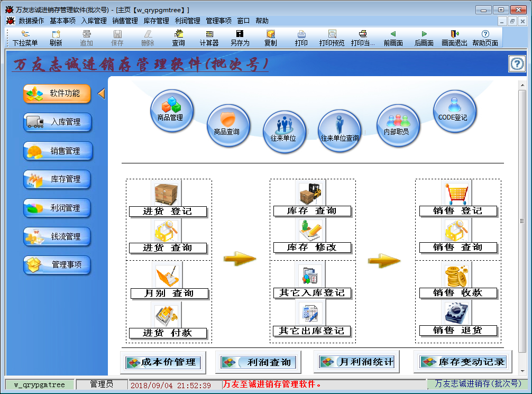Click the blue question mark help icon
This screenshot has height=394, width=532.
516,63
